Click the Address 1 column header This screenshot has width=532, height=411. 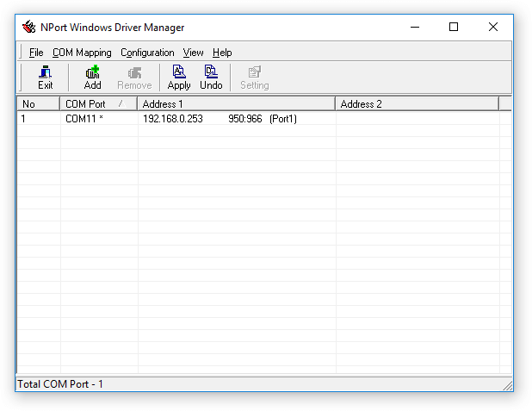(x=236, y=103)
